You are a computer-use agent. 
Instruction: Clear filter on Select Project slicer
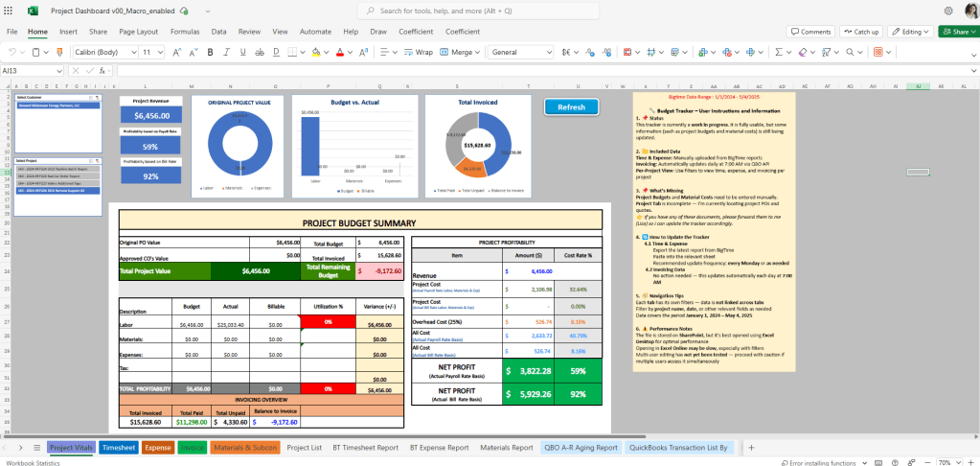click(x=97, y=160)
